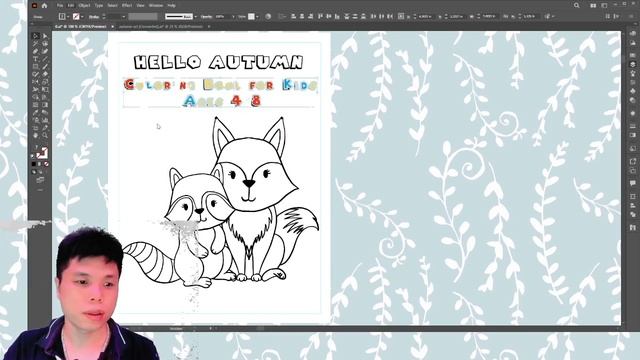640x360 pixels.
Task: Choose the Rotate tool
Action: click(36, 82)
